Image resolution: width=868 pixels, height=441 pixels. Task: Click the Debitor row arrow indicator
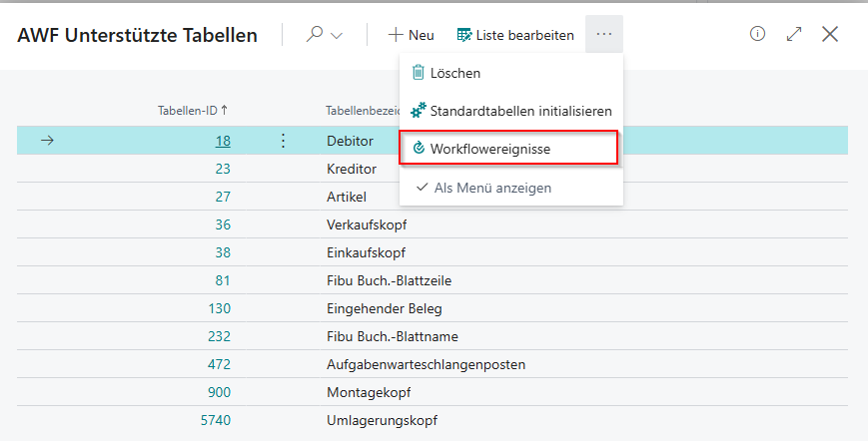coord(47,142)
